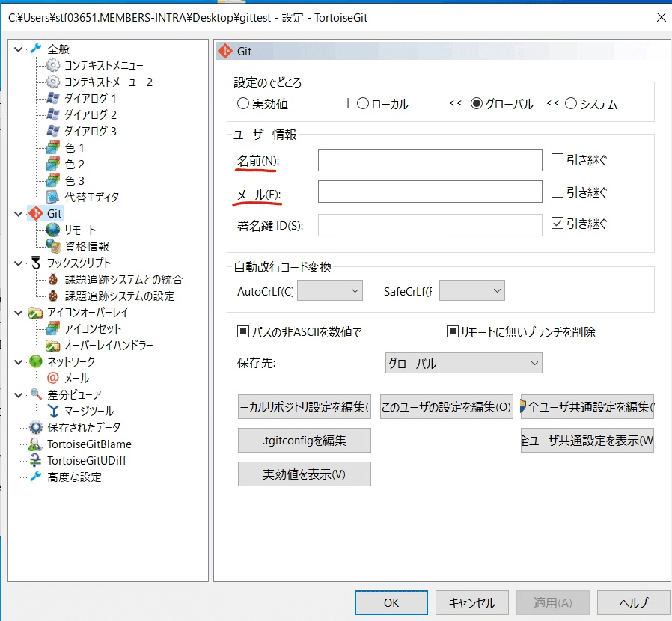Click the 色 1 palette icon
The image size is (672, 621).
(x=52, y=147)
